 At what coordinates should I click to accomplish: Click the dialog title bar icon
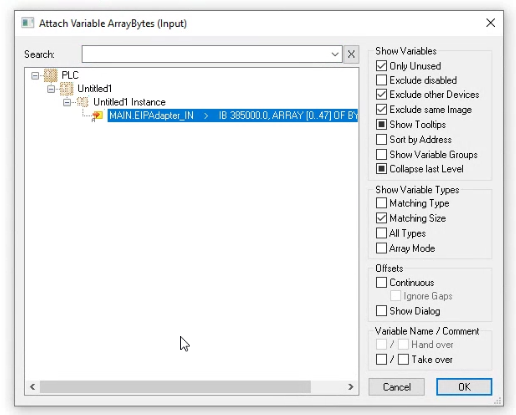click(x=28, y=23)
